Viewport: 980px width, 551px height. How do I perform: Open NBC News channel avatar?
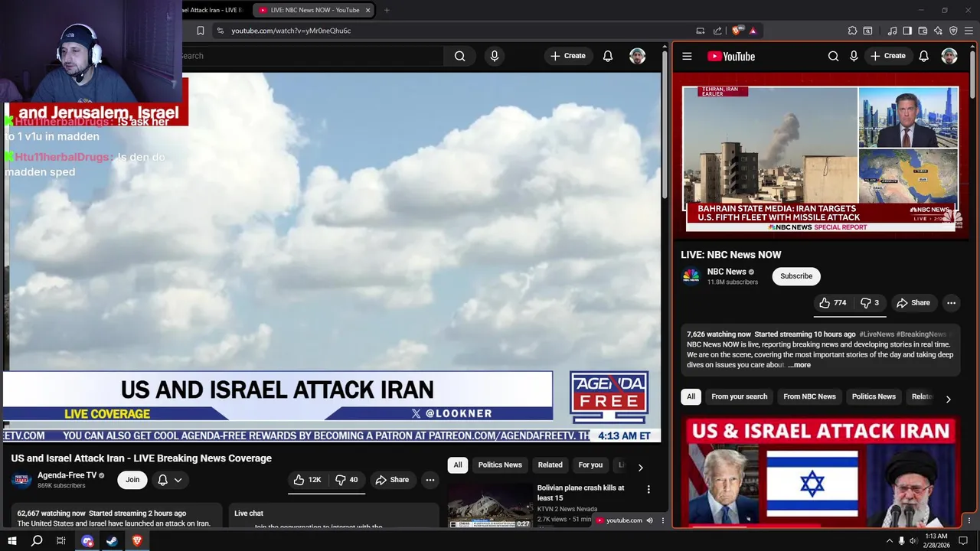point(691,276)
